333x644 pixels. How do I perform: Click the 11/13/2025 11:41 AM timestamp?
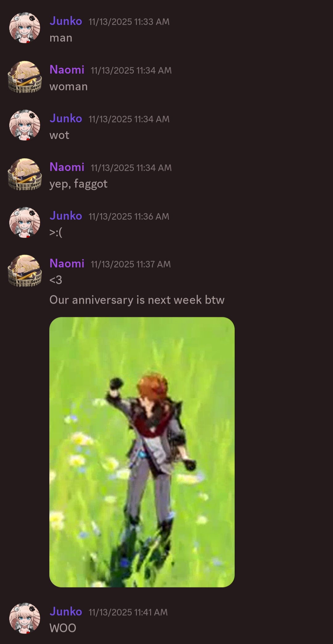click(128, 612)
